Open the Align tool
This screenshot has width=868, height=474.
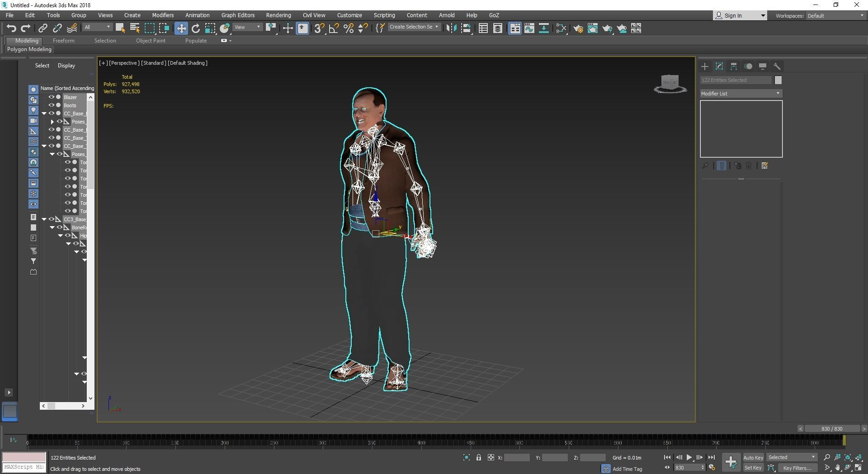click(466, 28)
